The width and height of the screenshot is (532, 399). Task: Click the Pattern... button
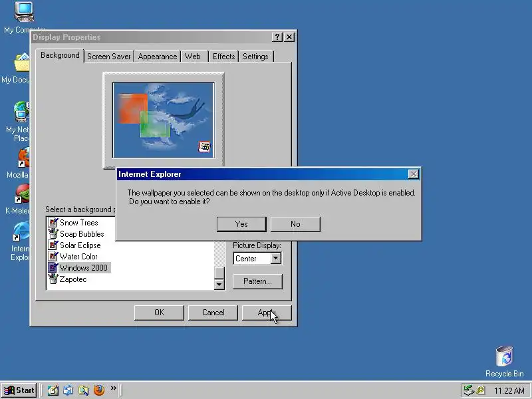click(257, 281)
